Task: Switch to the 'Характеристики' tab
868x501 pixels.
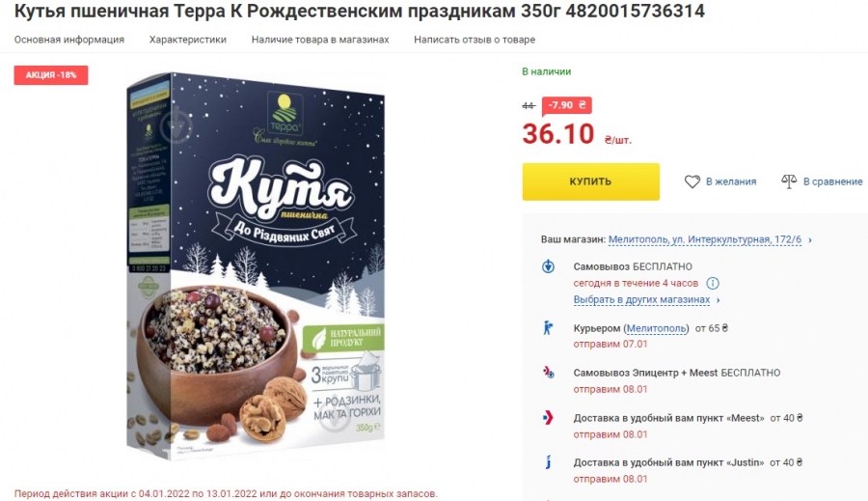Action: [x=188, y=40]
